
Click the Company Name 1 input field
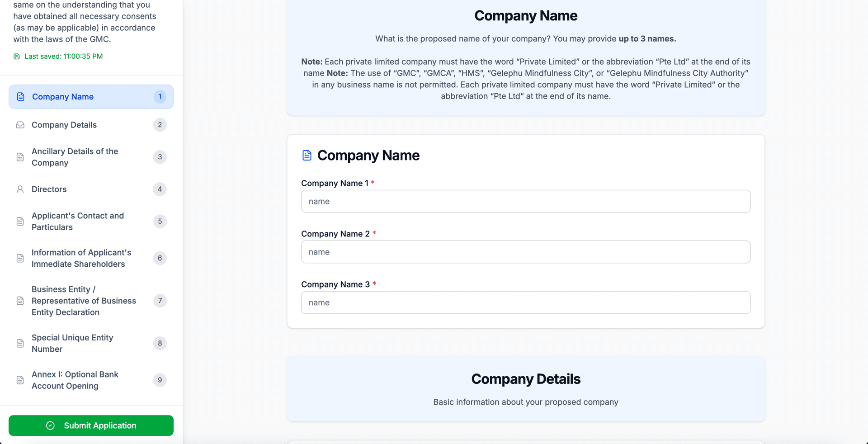(525, 201)
